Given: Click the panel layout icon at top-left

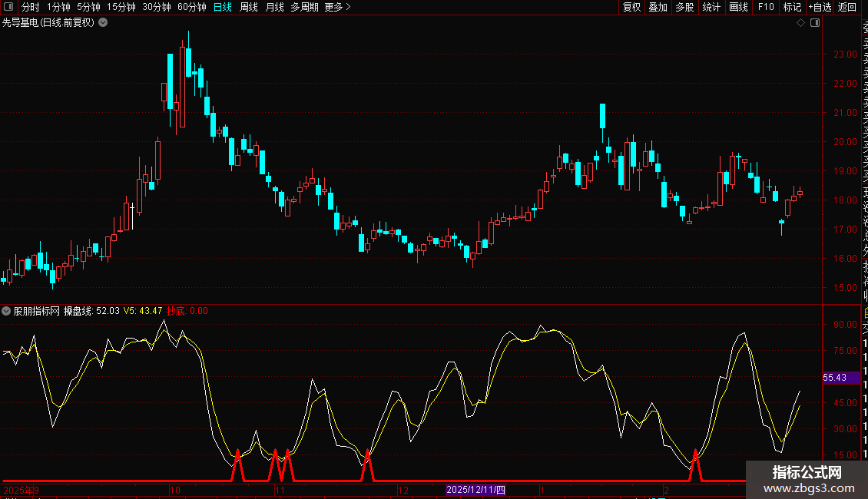Looking at the screenshot, I should coord(8,7).
